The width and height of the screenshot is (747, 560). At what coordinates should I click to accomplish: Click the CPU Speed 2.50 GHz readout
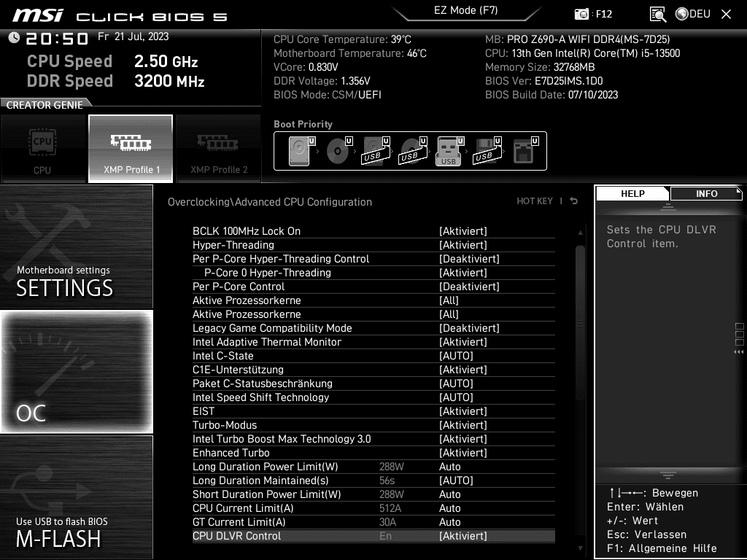click(112, 61)
